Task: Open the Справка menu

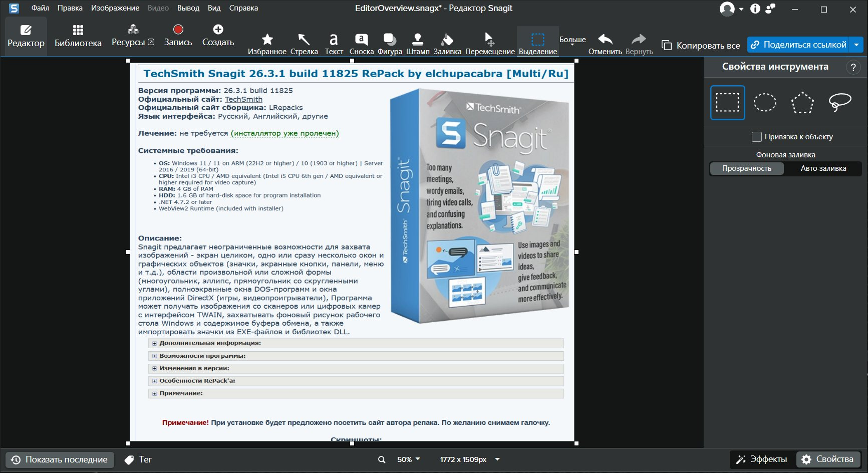Action: point(243,8)
